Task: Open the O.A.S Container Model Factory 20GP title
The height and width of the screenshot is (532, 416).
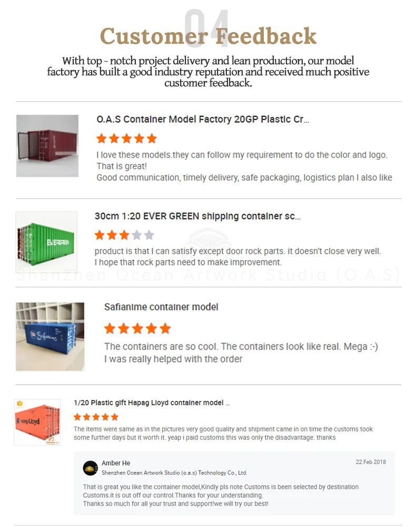Action: 203,120
